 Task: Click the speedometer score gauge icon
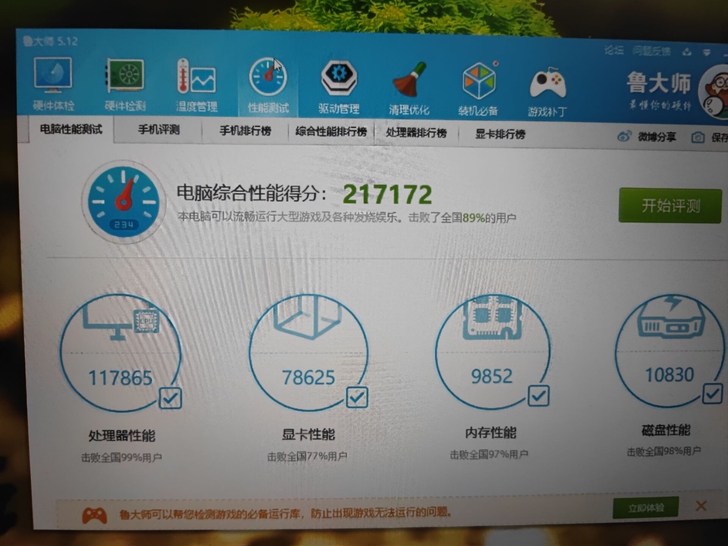[x=124, y=202]
